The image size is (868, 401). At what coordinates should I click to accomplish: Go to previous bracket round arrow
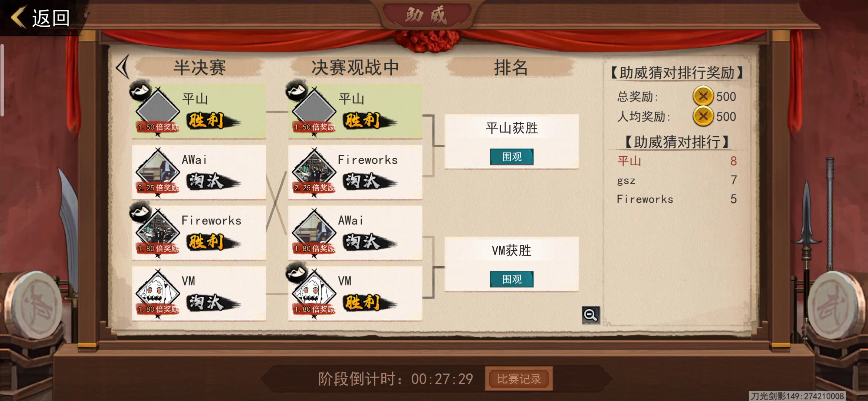[x=122, y=67]
